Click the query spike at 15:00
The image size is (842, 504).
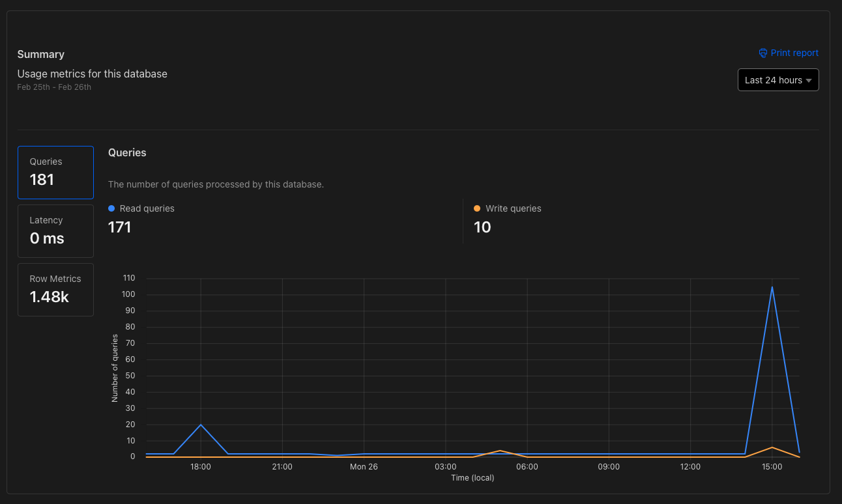tap(772, 287)
